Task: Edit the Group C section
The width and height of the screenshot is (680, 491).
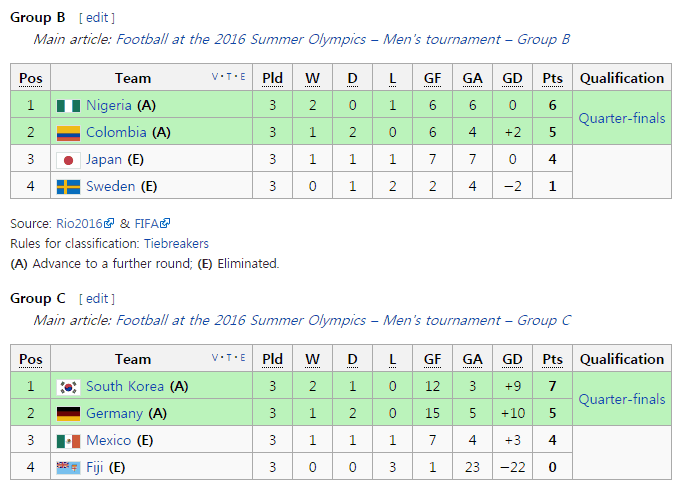Action: pos(97,298)
